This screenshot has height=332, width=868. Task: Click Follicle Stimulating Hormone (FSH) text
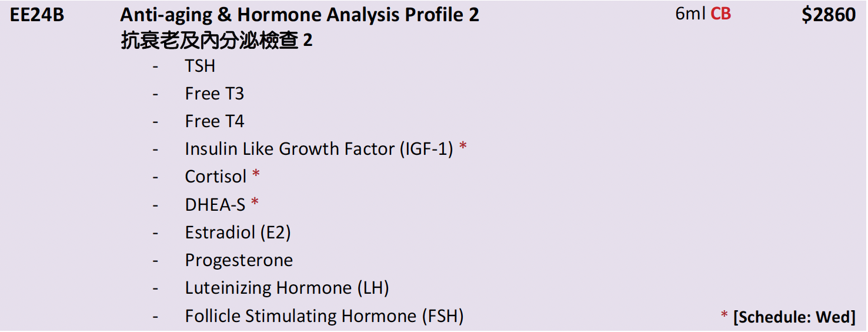point(324,316)
